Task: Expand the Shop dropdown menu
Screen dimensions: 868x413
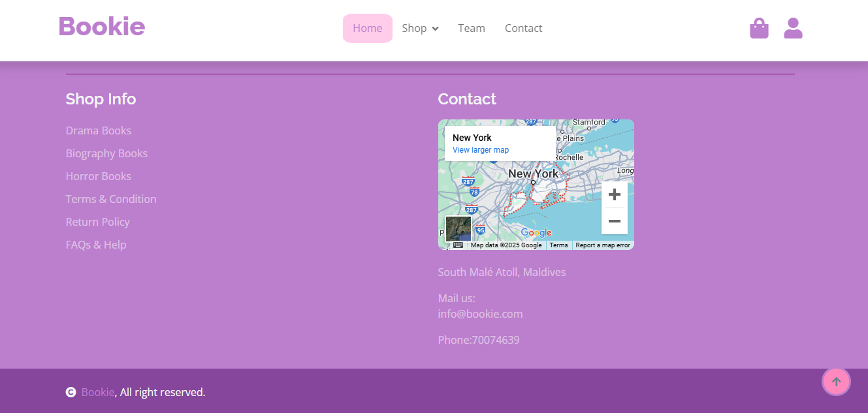Action: (x=420, y=28)
